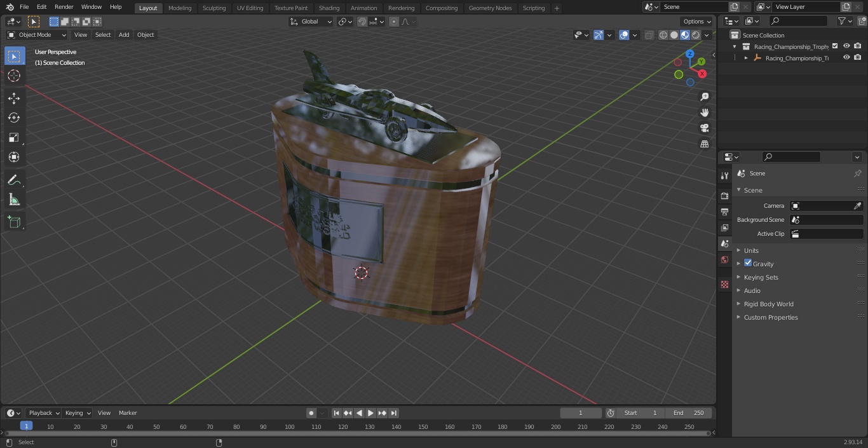The height and width of the screenshot is (448, 868).
Task: Open the Playback dropdown in timeline
Action: coord(44,413)
